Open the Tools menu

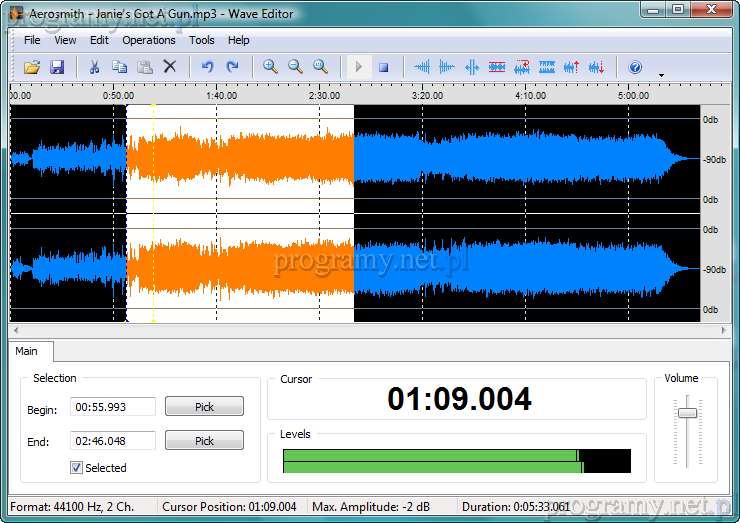point(202,40)
